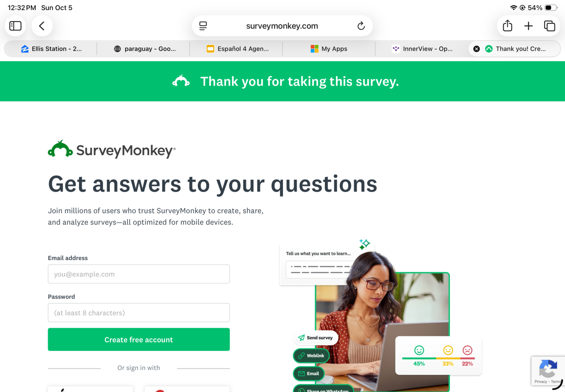The width and height of the screenshot is (565, 392).
Task: Open the Safari sidebar panel icon
Action: coord(15,26)
